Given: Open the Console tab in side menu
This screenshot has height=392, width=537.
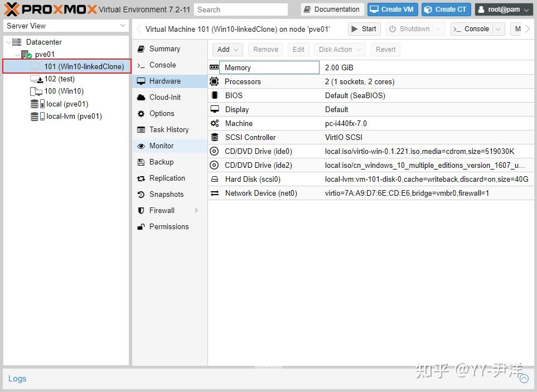Looking at the screenshot, I should (170, 65).
